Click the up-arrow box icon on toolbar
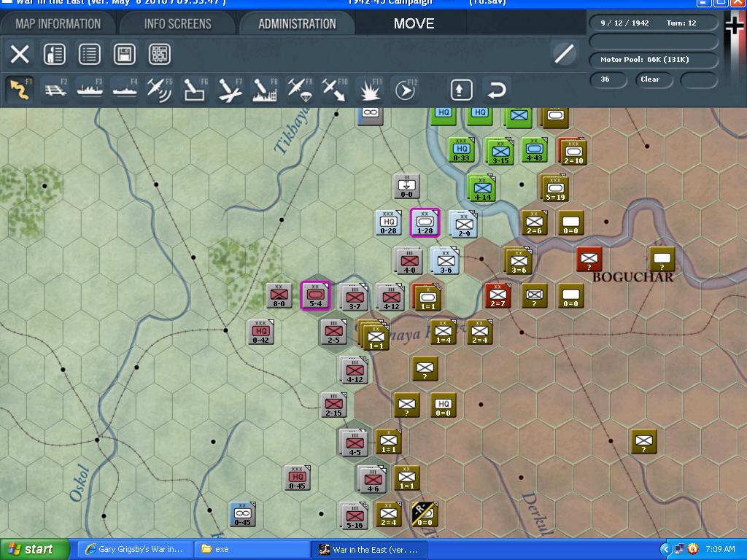Screen dimensions: 747x560 461,90
